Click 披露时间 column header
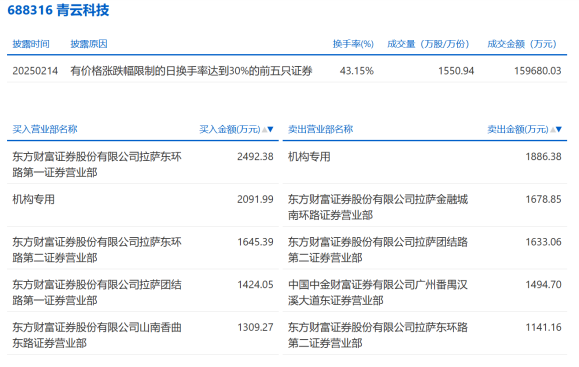Image resolution: width=579 pixels, height=367 pixels. (31, 44)
